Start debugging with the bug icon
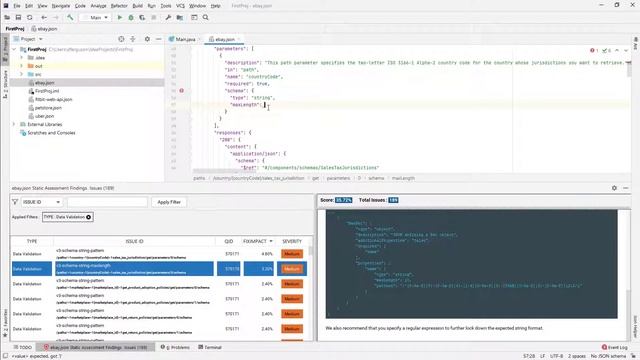The image size is (640, 360). click(131, 18)
